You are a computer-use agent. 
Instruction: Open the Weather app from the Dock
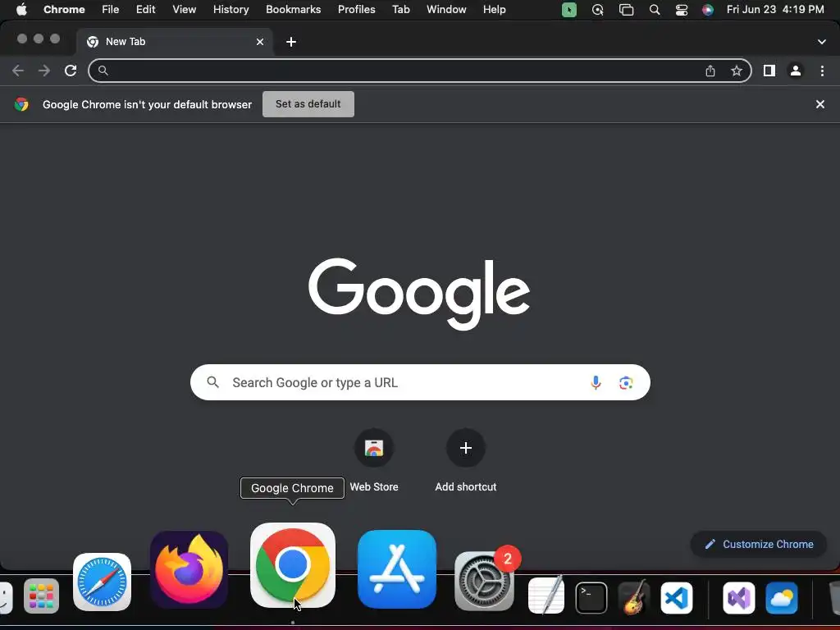(x=782, y=597)
